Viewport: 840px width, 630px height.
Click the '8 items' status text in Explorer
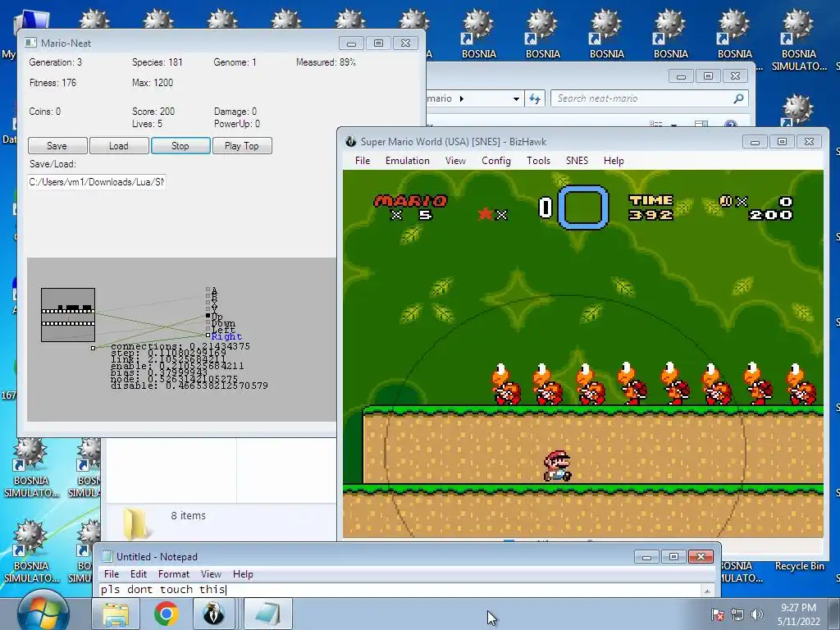[188, 515]
